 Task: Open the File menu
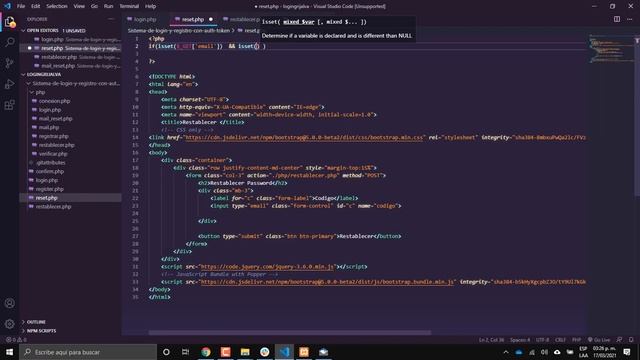(x=21, y=6)
